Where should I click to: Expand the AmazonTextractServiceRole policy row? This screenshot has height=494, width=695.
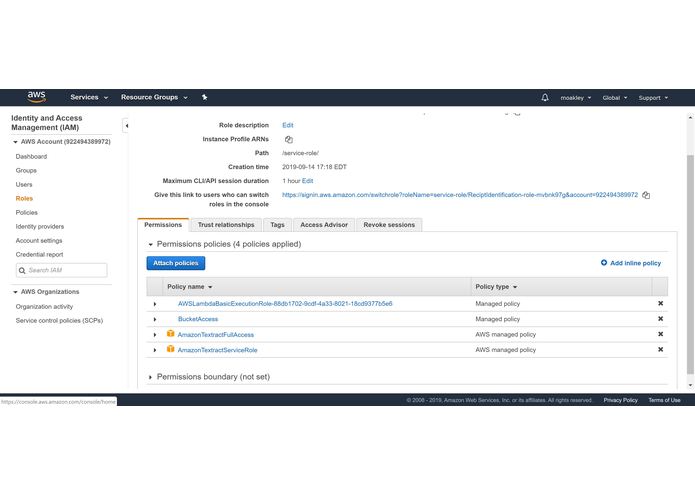pyautogui.click(x=155, y=350)
